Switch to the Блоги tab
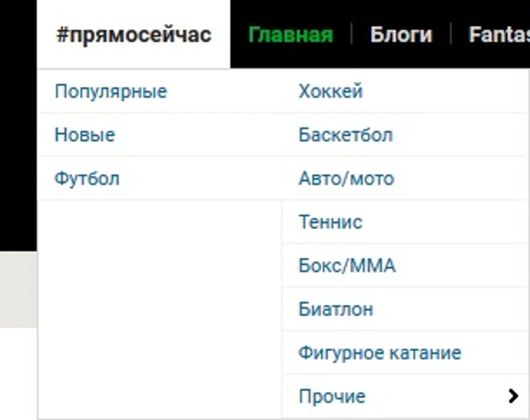 tap(401, 35)
